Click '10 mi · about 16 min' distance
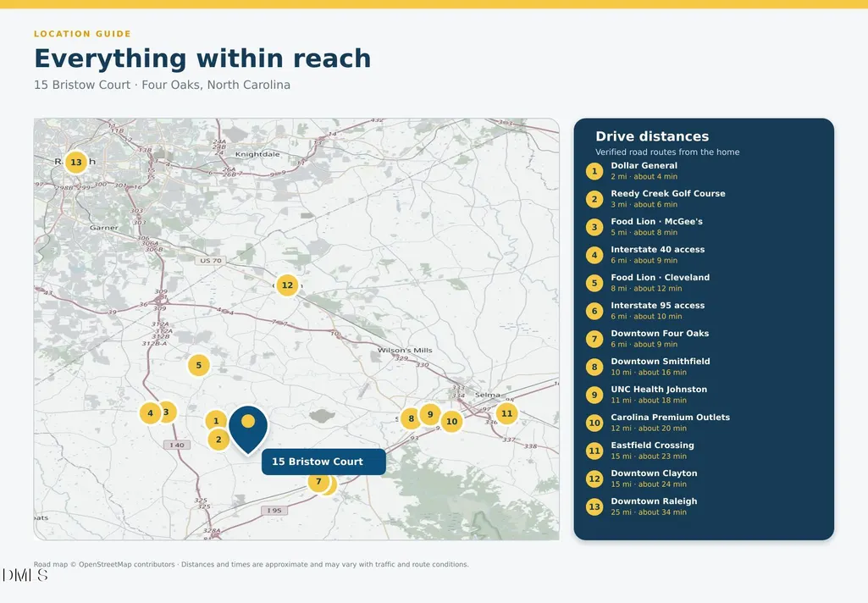 tap(648, 373)
